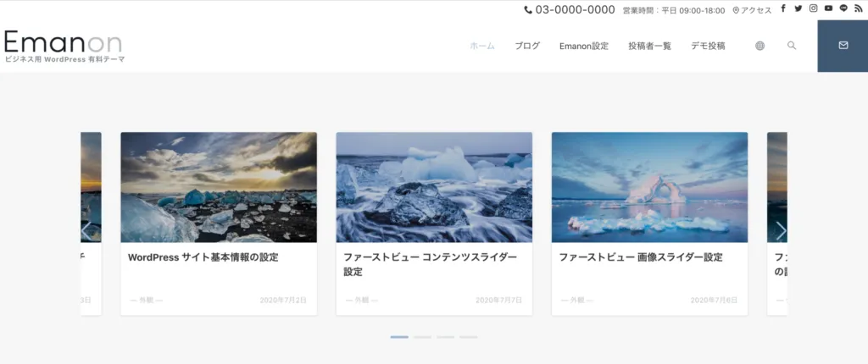This screenshot has width=868, height=364.
Task: Click the date 2020年7月6日
Action: pyautogui.click(x=714, y=300)
